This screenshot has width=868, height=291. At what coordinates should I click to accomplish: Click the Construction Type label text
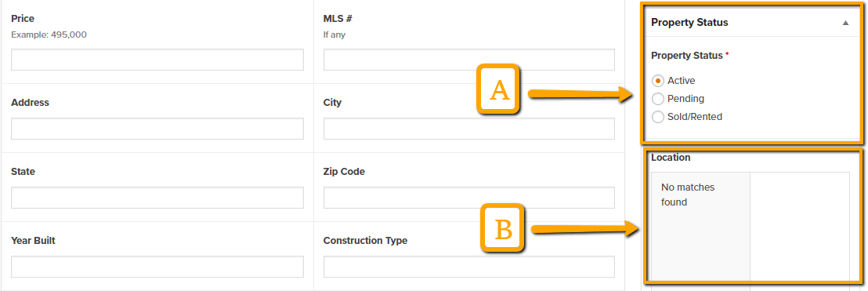tap(365, 241)
